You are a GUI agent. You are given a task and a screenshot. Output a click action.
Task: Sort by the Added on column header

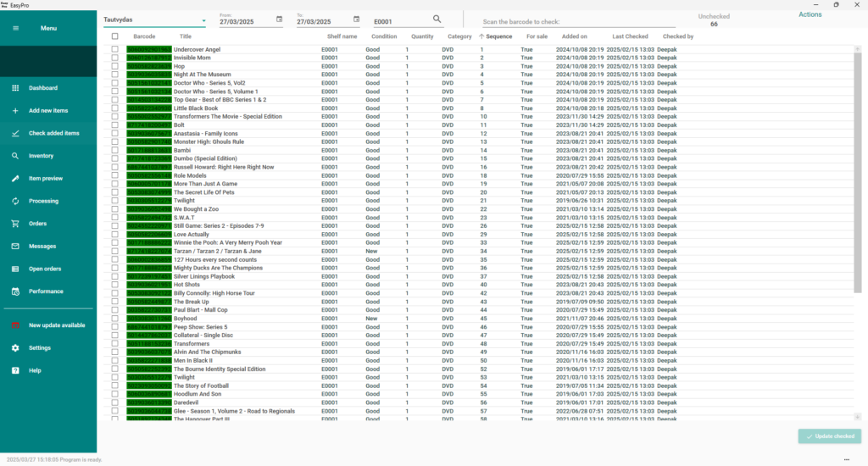tap(574, 36)
